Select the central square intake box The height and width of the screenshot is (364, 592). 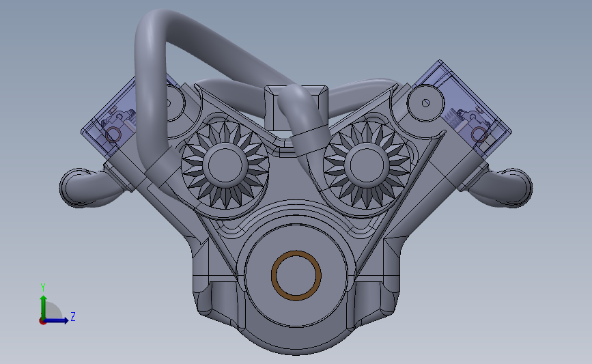coord(296,108)
